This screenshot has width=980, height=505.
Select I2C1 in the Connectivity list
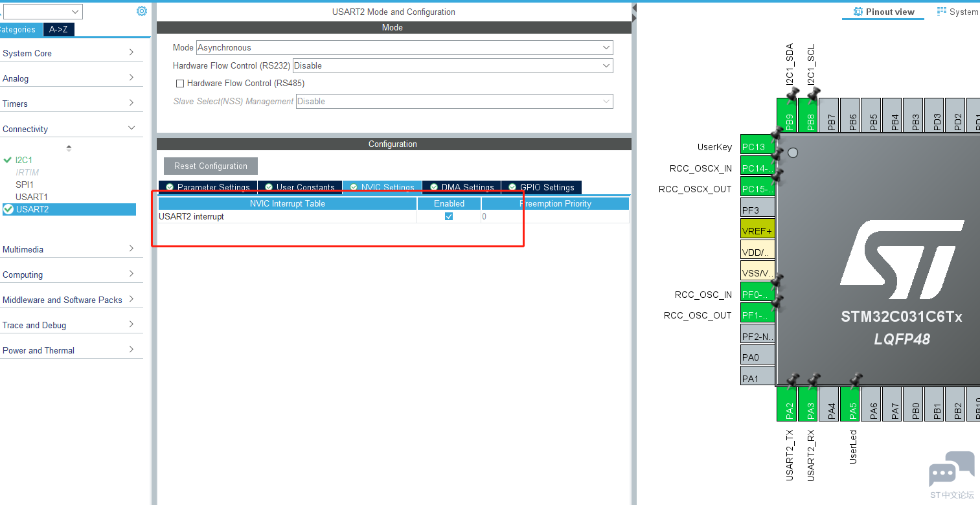coord(24,160)
